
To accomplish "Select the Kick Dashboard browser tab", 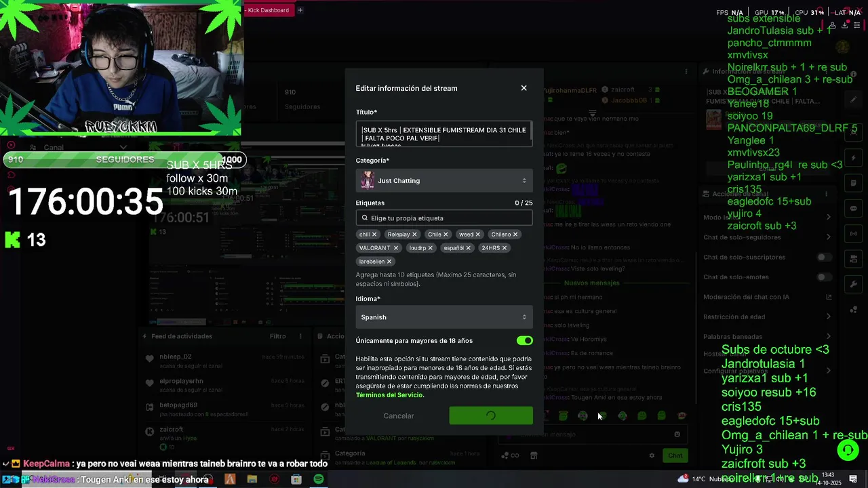I will [269, 10].
